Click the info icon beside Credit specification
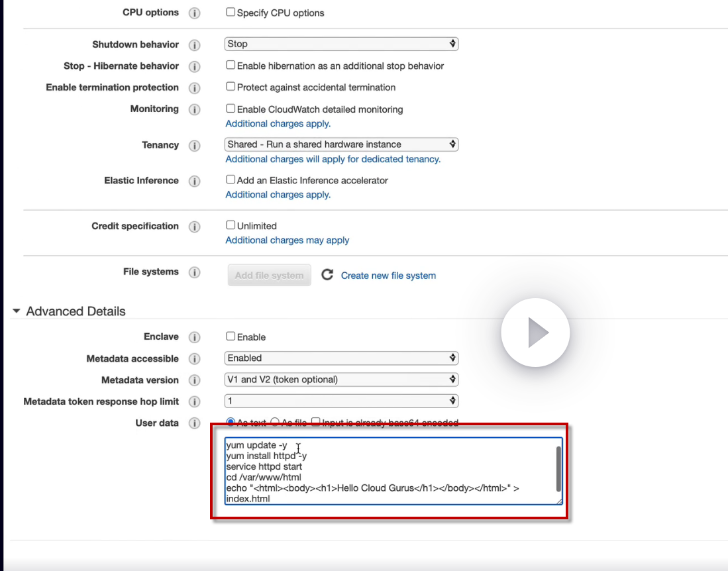 click(195, 227)
